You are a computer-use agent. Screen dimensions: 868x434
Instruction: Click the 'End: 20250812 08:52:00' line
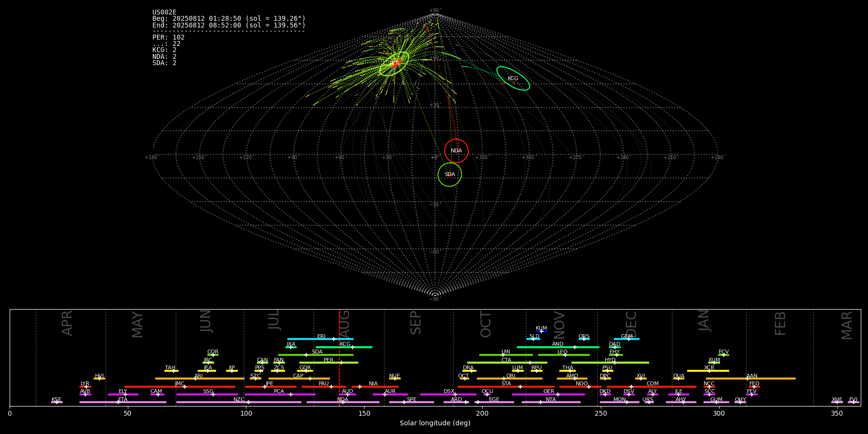coord(229,25)
